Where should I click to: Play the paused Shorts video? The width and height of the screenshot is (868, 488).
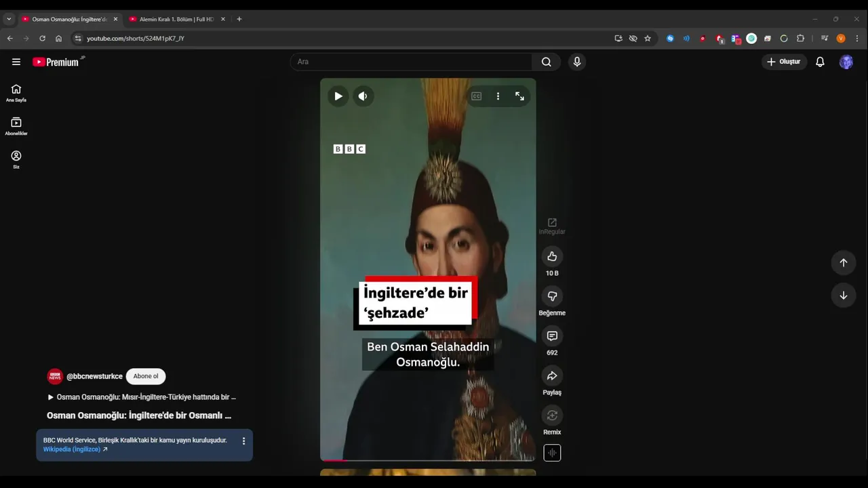338,96
